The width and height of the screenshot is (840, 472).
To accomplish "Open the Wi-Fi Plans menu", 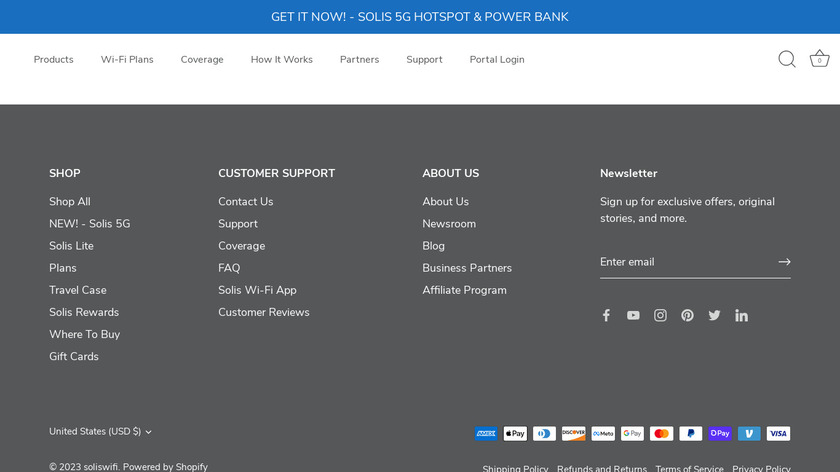I will (x=127, y=59).
